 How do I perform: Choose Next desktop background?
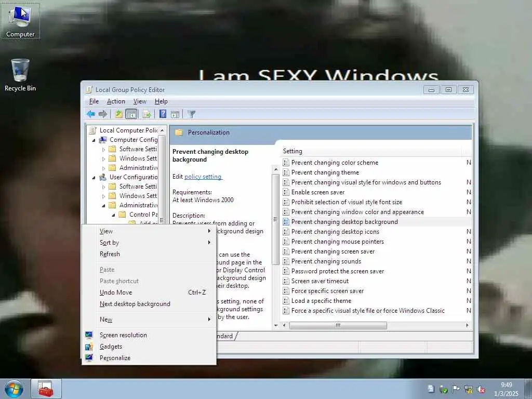pos(149,303)
